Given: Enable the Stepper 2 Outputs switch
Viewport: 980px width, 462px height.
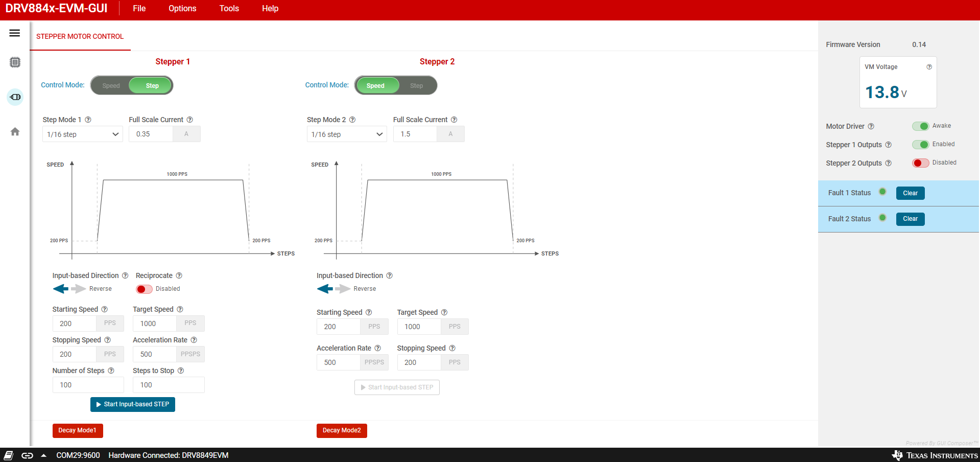Looking at the screenshot, I should tap(920, 163).
